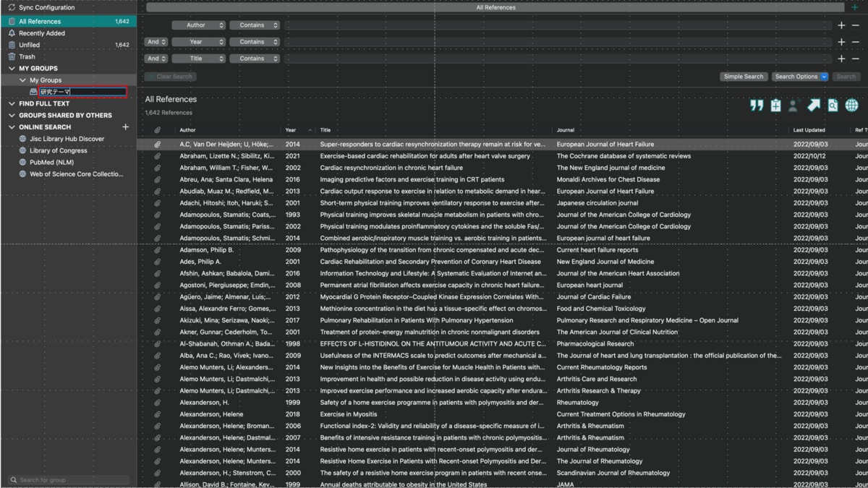
Task: Select the Akizuki, Mina reference row
Action: coord(503,320)
